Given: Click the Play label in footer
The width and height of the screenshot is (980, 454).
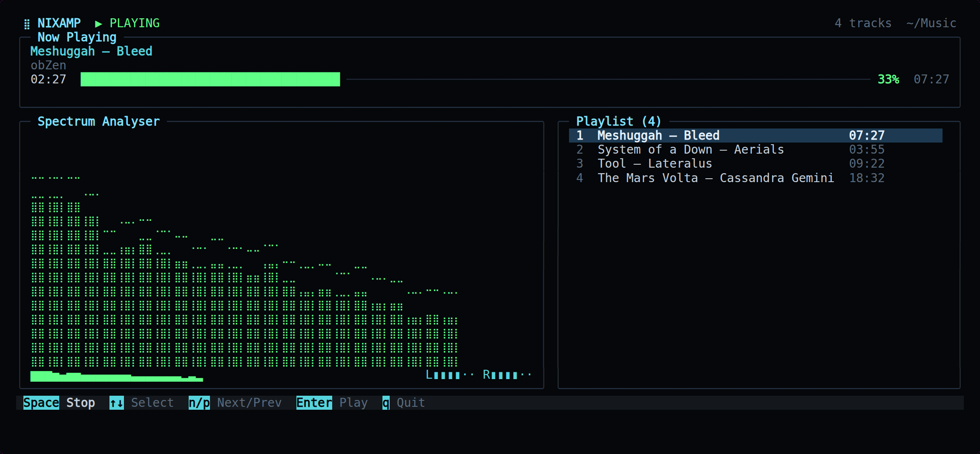Looking at the screenshot, I should 353,403.
